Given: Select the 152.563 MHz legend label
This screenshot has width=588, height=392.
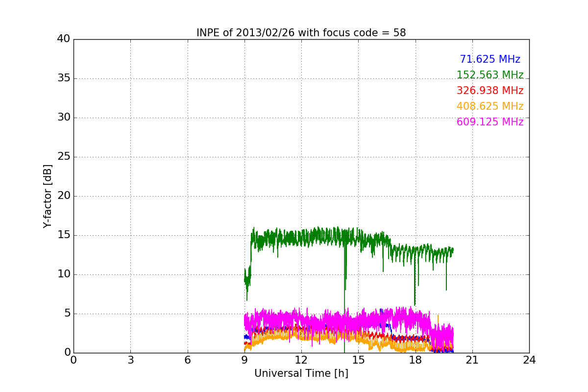Looking at the screenshot, I should coord(490,75).
